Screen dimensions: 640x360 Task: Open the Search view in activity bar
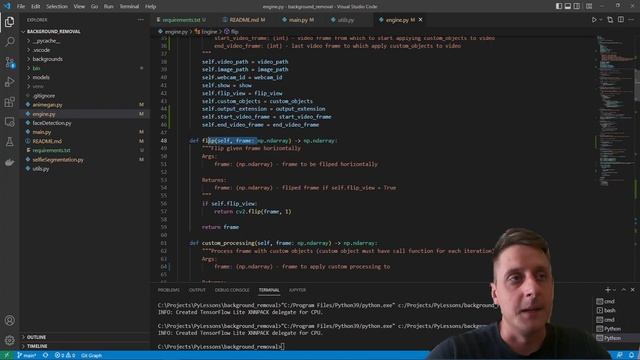click(9, 42)
